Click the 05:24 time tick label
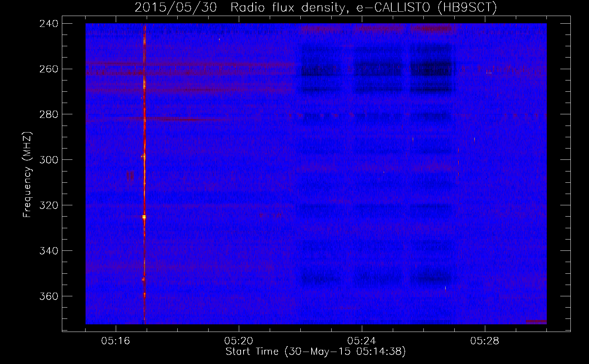Image resolution: width=589 pixels, height=364 pixels. tap(362, 341)
